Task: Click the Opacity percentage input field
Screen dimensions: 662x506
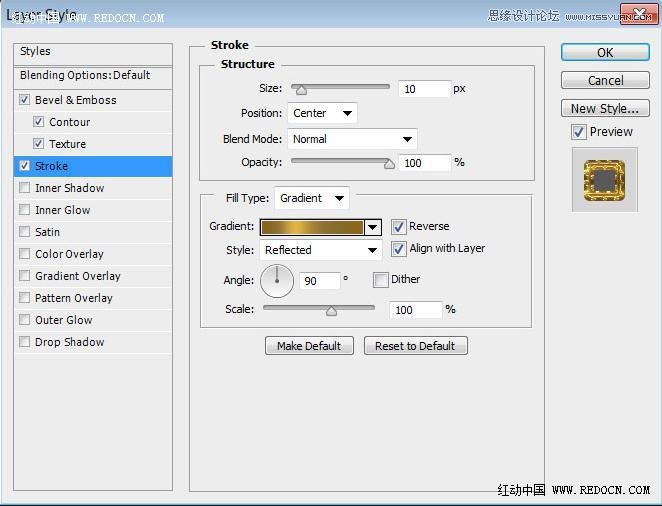Action: (424, 163)
